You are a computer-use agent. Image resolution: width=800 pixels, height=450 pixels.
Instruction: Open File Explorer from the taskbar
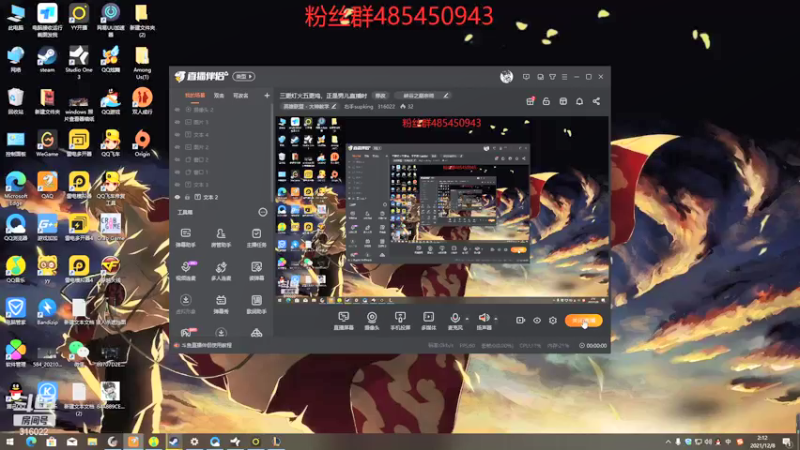coord(92,441)
